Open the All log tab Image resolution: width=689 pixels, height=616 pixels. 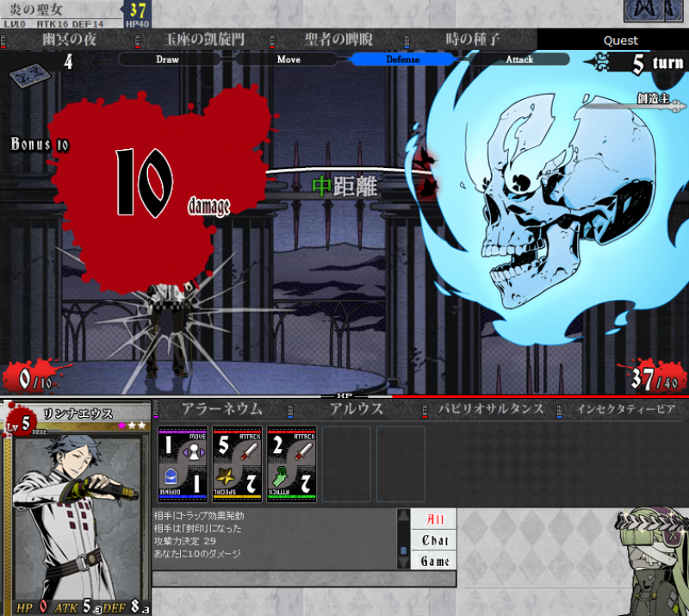434,520
